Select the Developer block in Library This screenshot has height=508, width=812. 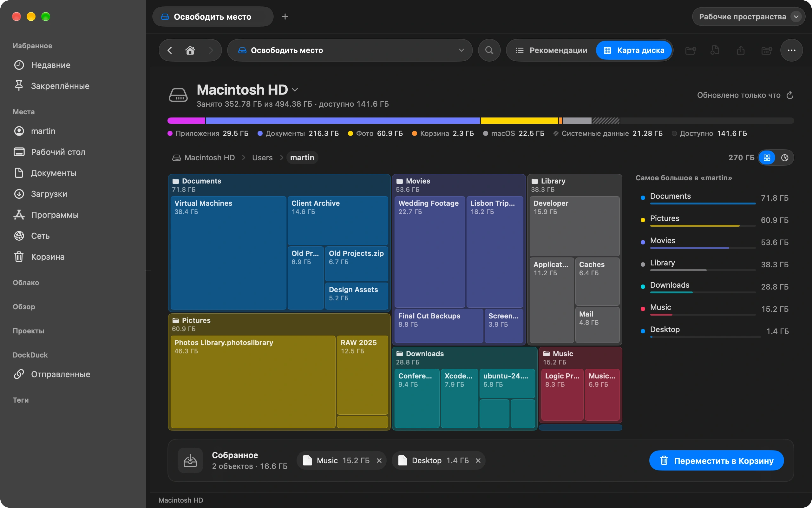[574, 226]
